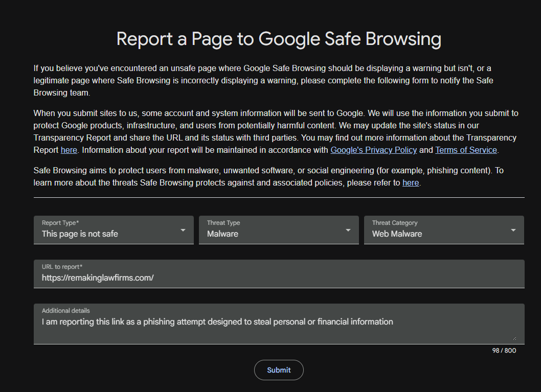Image resolution: width=541 pixels, height=392 pixels.
Task: Open the threat policies 'here' link
Action: [x=411, y=183]
